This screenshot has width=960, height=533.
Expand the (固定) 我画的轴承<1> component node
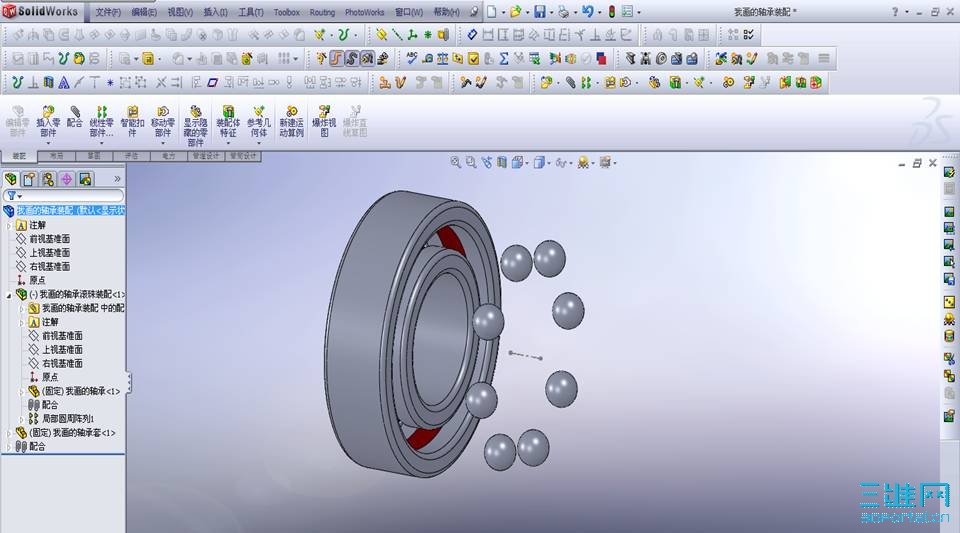point(21,391)
